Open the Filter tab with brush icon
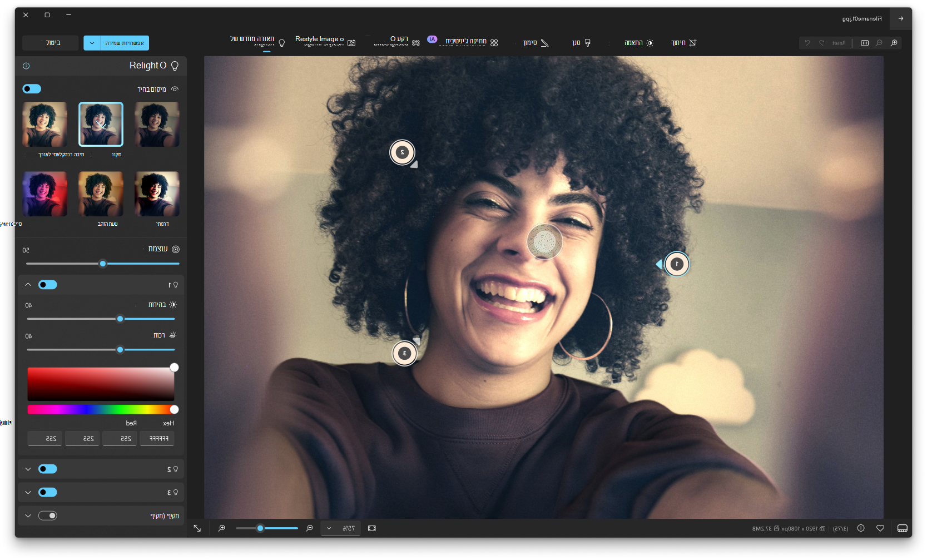Viewport: 927px width, 560px height. tap(581, 43)
